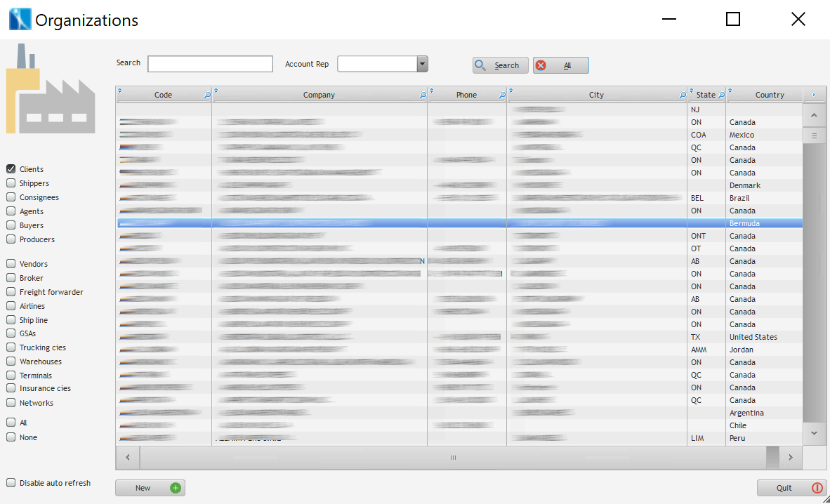Click the horizontal scrollbar thumb
830x504 pixels.
pos(453,458)
